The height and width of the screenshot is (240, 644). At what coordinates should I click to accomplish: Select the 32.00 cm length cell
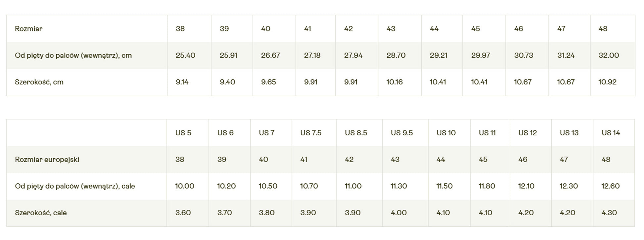point(609,55)
